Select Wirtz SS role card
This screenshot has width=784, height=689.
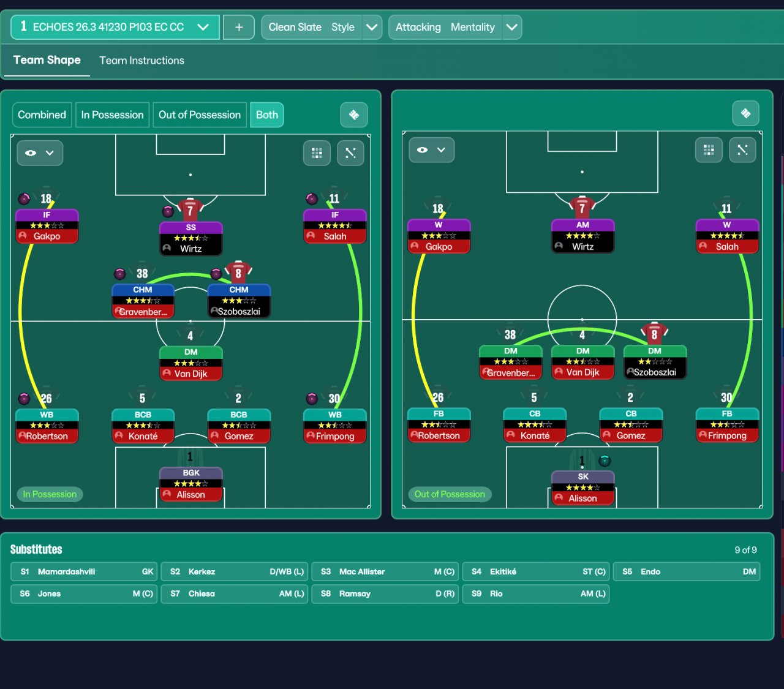click(x=190, y=238)
